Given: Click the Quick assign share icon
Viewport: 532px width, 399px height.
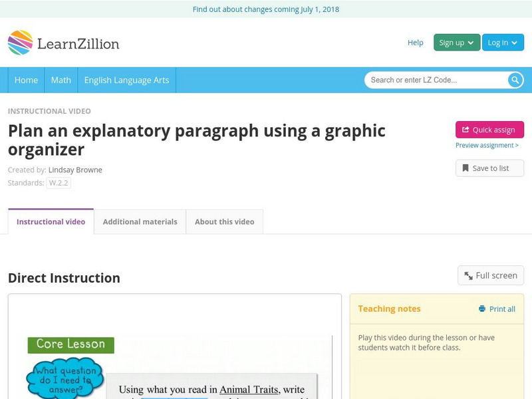Looking at the screenshot, I should click(x=465, y=130).
